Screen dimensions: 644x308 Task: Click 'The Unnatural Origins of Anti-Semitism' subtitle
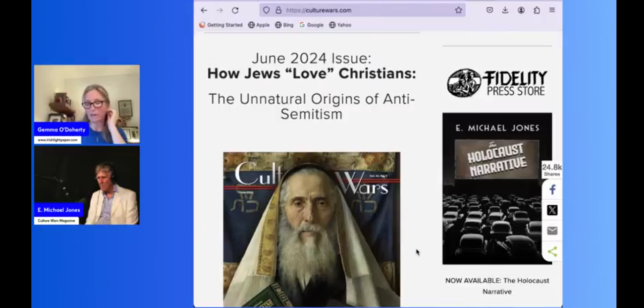(312, 106)
